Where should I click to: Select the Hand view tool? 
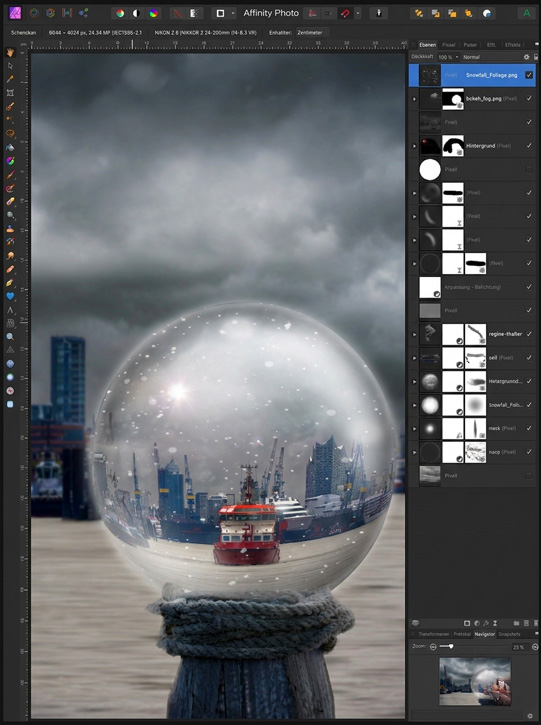(x=10, y=52)
